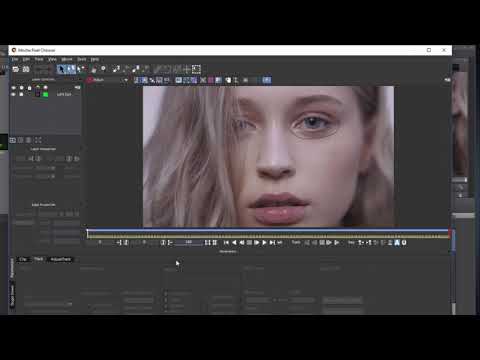Open the File menu

tap(15, 59)
